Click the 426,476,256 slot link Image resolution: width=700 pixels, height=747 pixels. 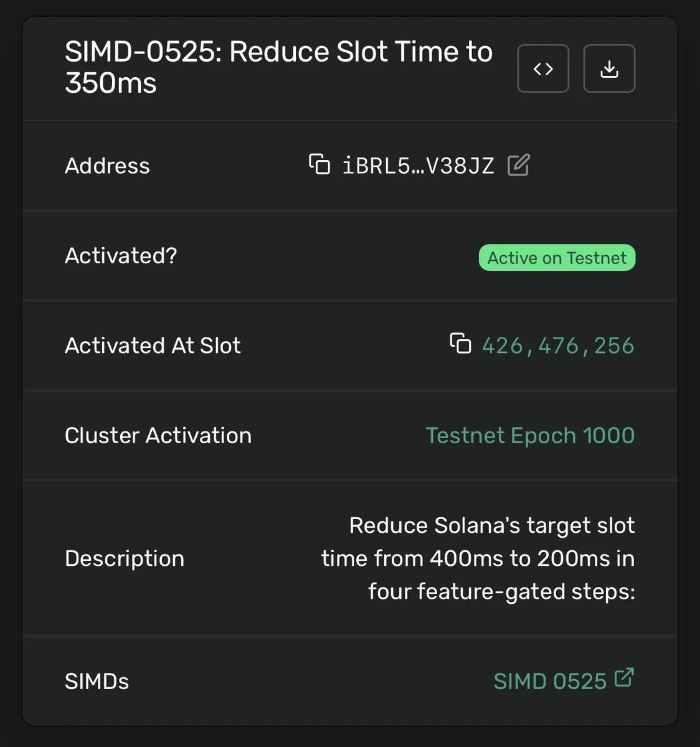point(558,345)
